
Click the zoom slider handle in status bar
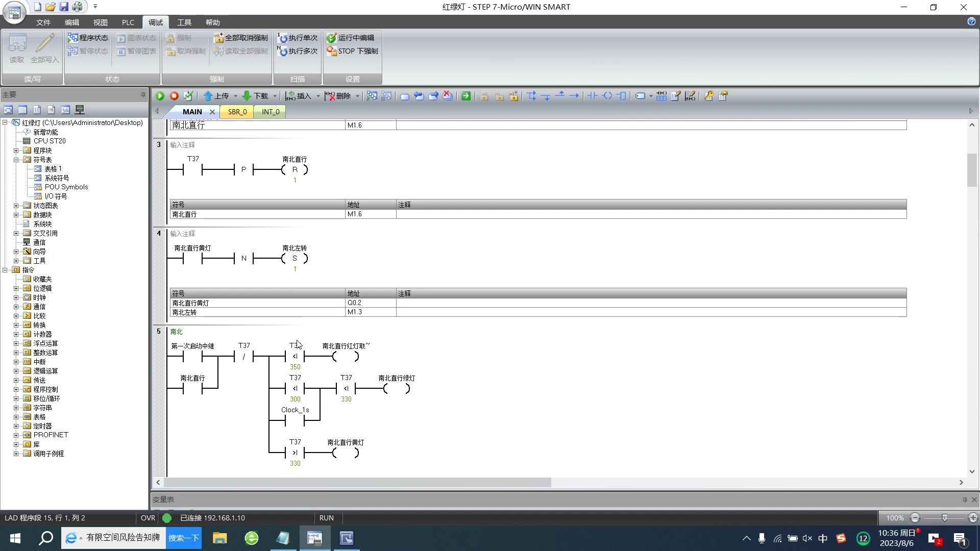pyautogui.click(x=944, y=518)
